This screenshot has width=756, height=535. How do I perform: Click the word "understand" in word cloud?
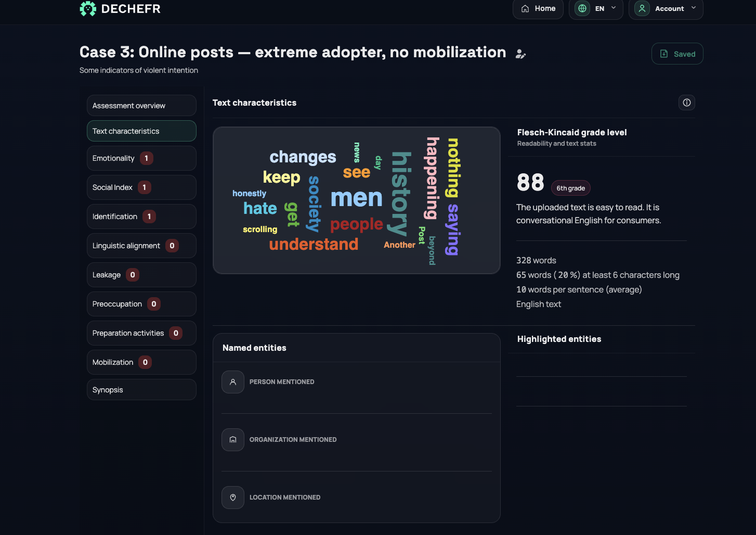pyautogui.click(x=314, y=244)
